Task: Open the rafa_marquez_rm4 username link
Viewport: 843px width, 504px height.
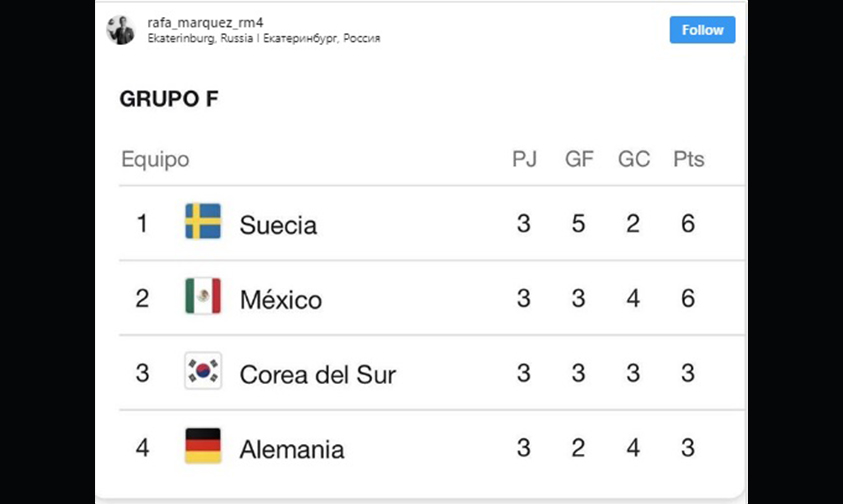Action: pos(205,23)
